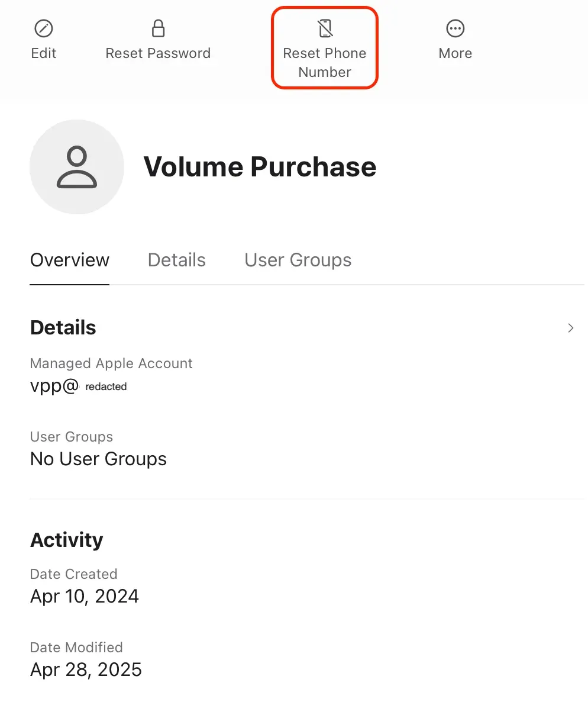Select the padlock icon above Reset Password
The width and height of the screenshot is (588, 702).
click(157, 28)
